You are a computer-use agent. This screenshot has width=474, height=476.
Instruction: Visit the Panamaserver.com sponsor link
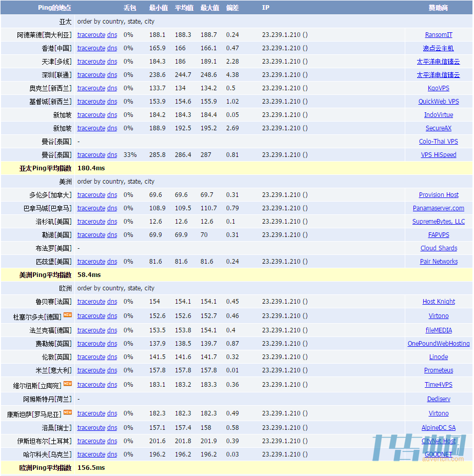tap(438, 208)
